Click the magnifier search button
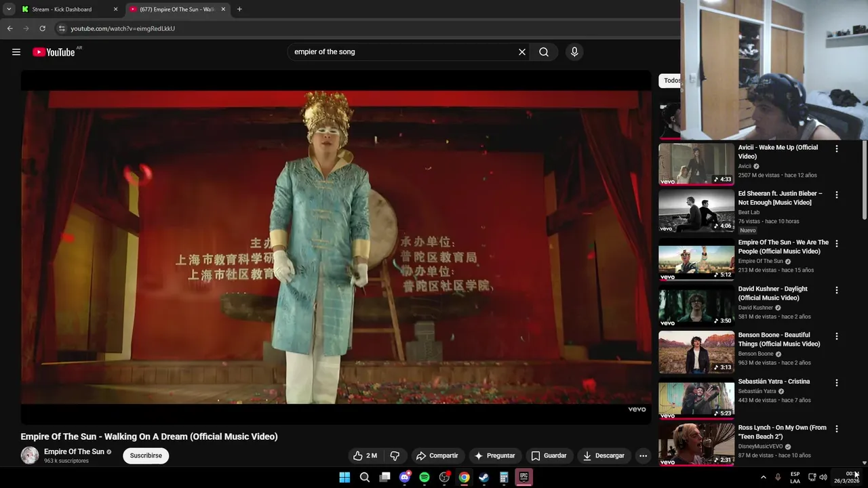Image resolution: width=868 pixels, height=488 pixels. [544, 52]
